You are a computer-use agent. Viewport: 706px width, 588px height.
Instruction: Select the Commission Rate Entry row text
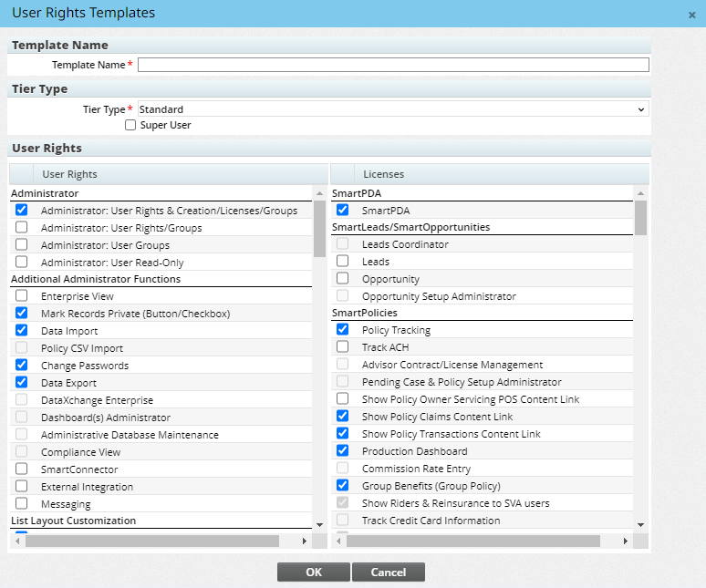[417, 469]
